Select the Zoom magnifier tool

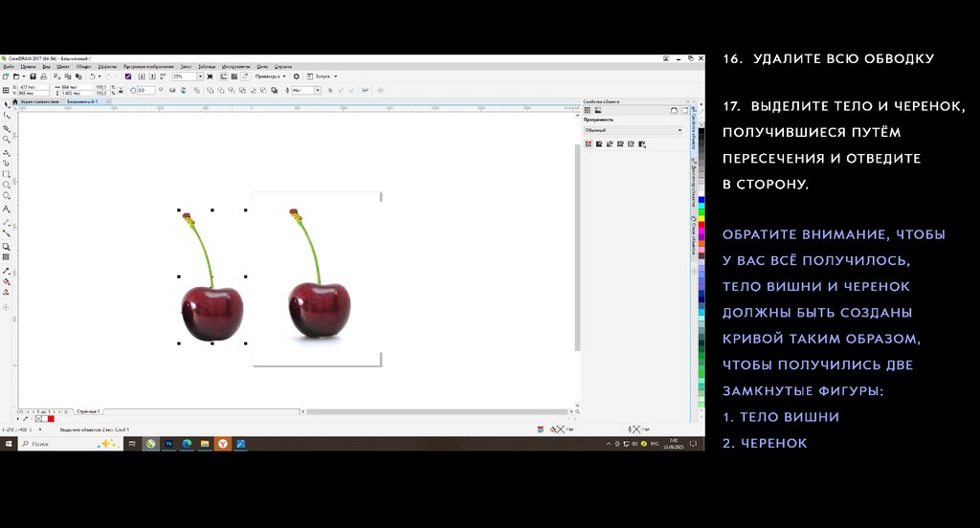click(x=7, y=139)
